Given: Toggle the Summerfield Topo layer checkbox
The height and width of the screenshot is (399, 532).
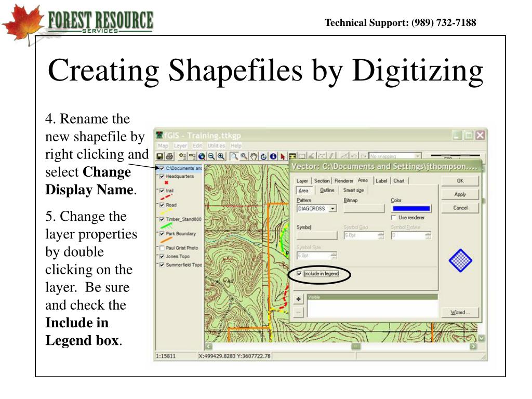Looking at the screenshot, I should (162, 264).
